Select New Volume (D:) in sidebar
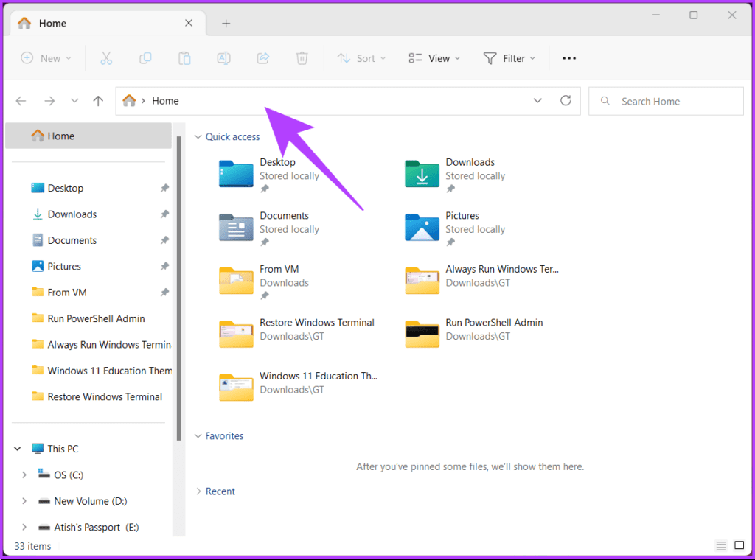The width and height of the screenshot is (755, 560). [x=91, y=501]
